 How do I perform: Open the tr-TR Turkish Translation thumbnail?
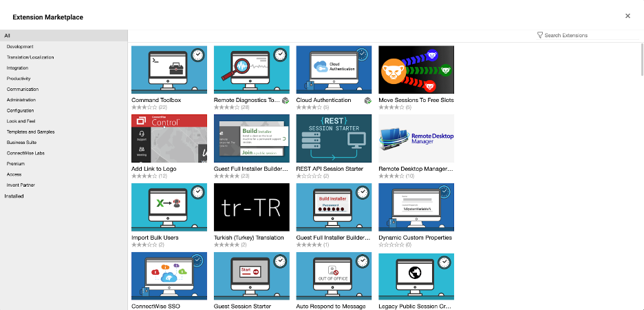tap(252, 207)
